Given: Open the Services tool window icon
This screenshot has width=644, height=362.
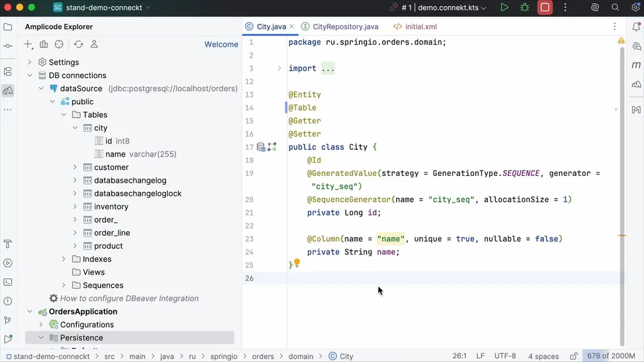Looking at the screenshot, I should [8, 263].
